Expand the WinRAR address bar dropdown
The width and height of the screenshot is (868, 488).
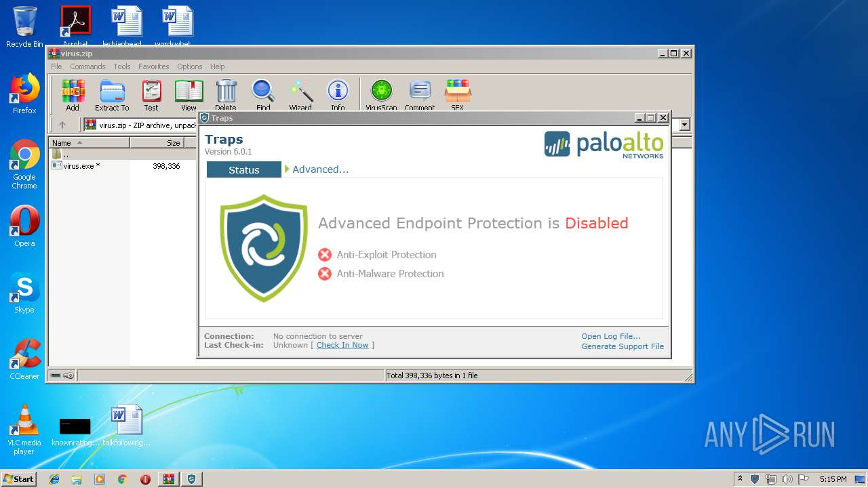pyautogui.click(x=684, y=125)
